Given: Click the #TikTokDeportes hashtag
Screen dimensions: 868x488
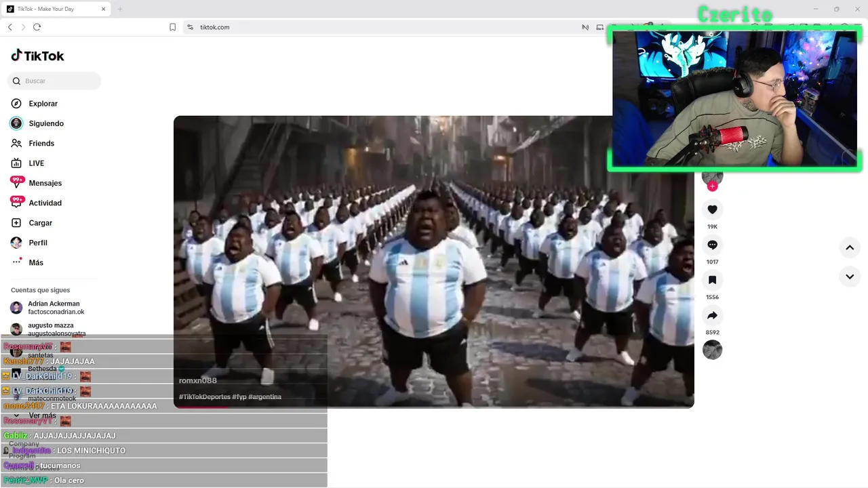Looking at the screenshot, I should coord(204,396).
